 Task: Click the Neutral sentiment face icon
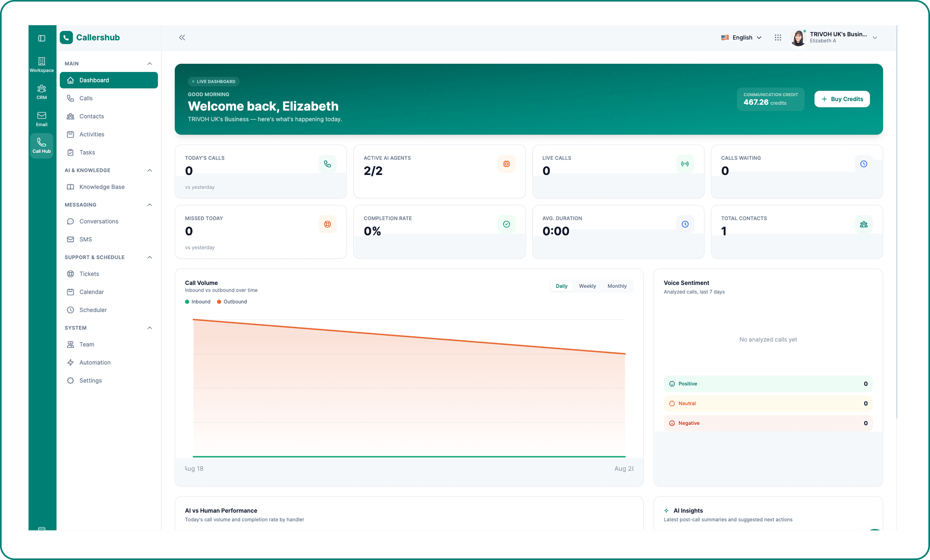coord(672,403)
